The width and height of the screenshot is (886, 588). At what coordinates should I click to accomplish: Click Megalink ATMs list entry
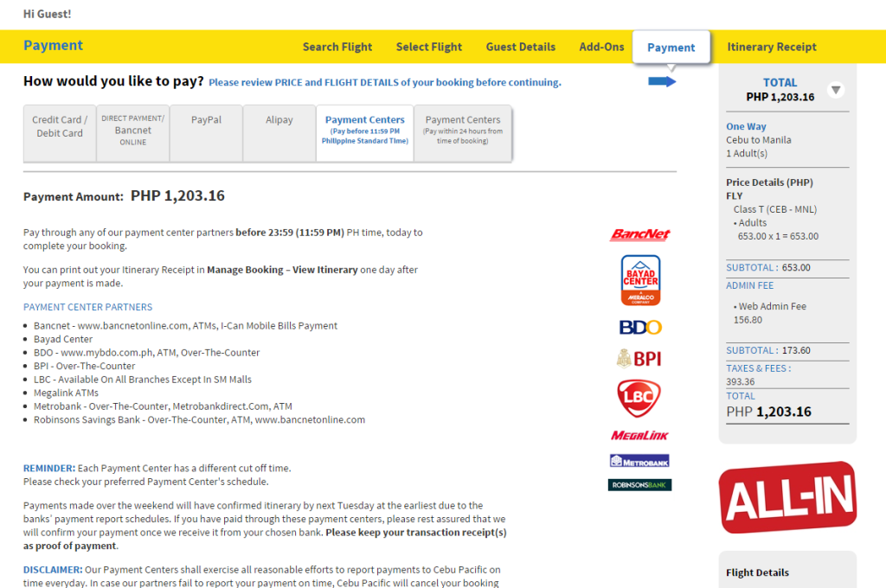tap(66, 393)
